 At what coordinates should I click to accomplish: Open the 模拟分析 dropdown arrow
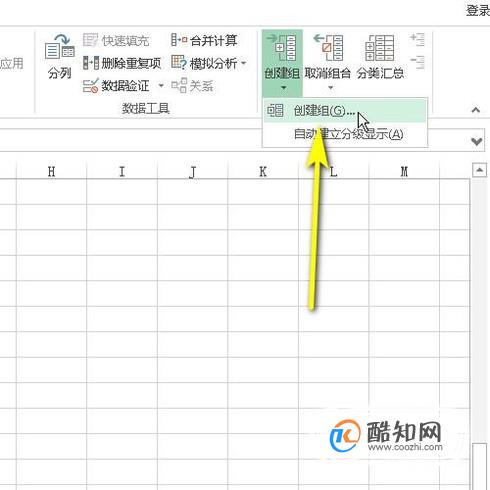244,63
